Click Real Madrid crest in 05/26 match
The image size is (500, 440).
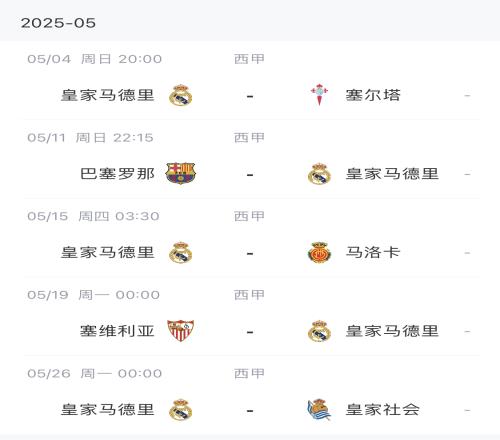181,410
